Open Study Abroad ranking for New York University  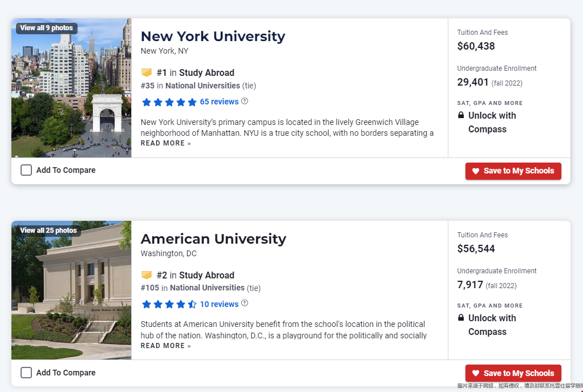coord(207,72)
